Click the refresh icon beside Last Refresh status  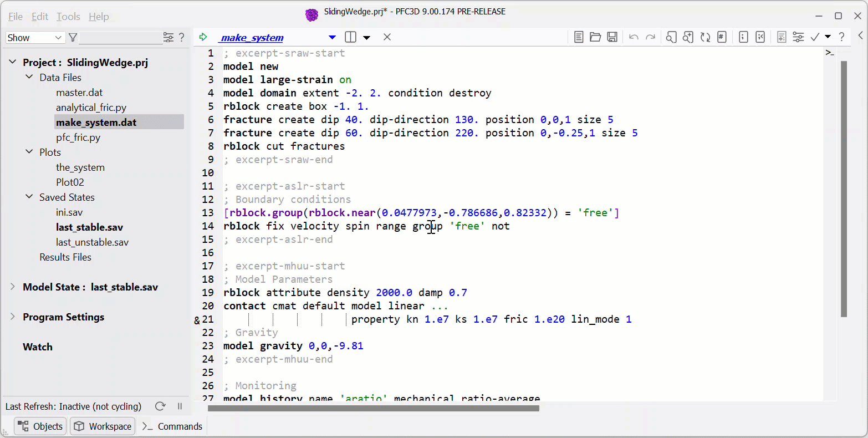pyautogui.click(x=160, y=406)
